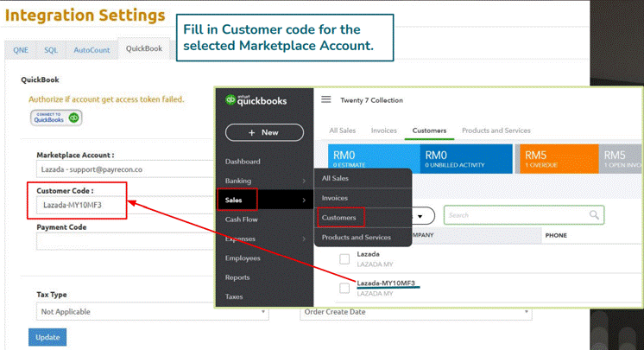Switch to the AutoCount tab
644x350 pixels.
click(92, 50)
